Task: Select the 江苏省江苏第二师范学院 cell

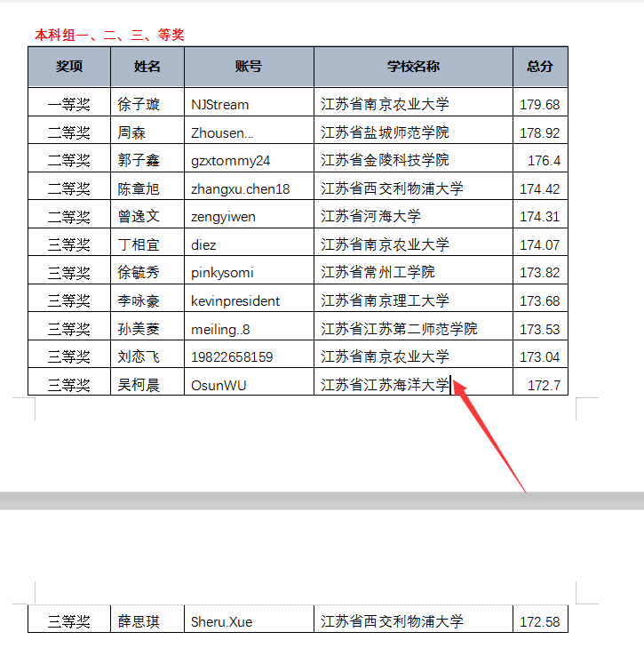Action: 399,329
